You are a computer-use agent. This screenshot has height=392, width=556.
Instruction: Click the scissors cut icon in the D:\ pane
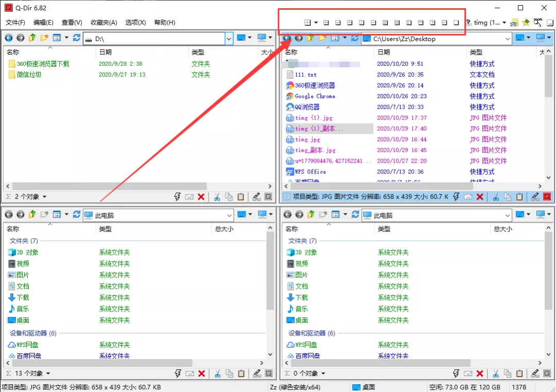pyautogui.click(x=217, y=197)
